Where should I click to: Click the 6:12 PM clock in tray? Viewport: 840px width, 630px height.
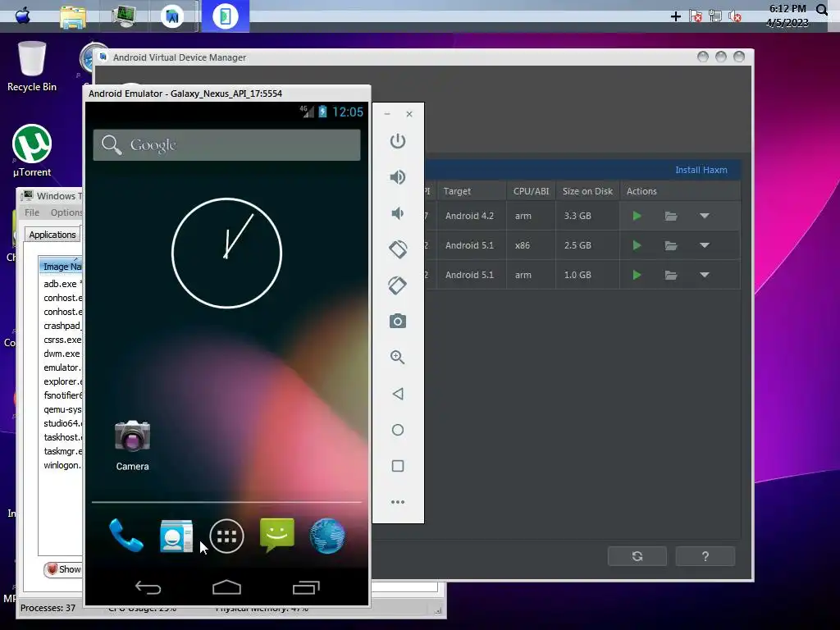pyautogui.click(x=787, y=9)
